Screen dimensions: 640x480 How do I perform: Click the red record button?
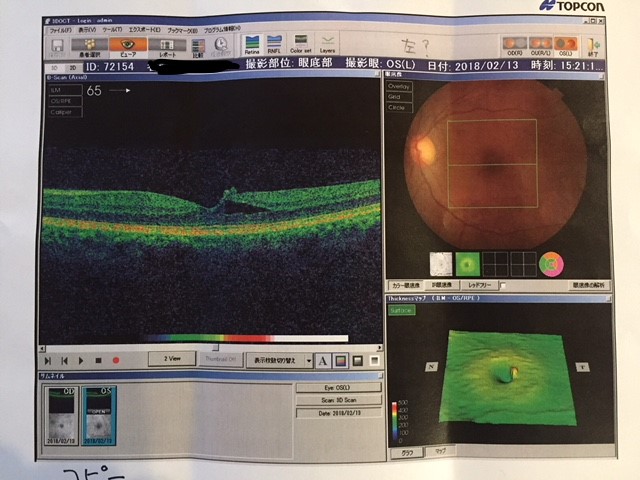tap(116, 361)
